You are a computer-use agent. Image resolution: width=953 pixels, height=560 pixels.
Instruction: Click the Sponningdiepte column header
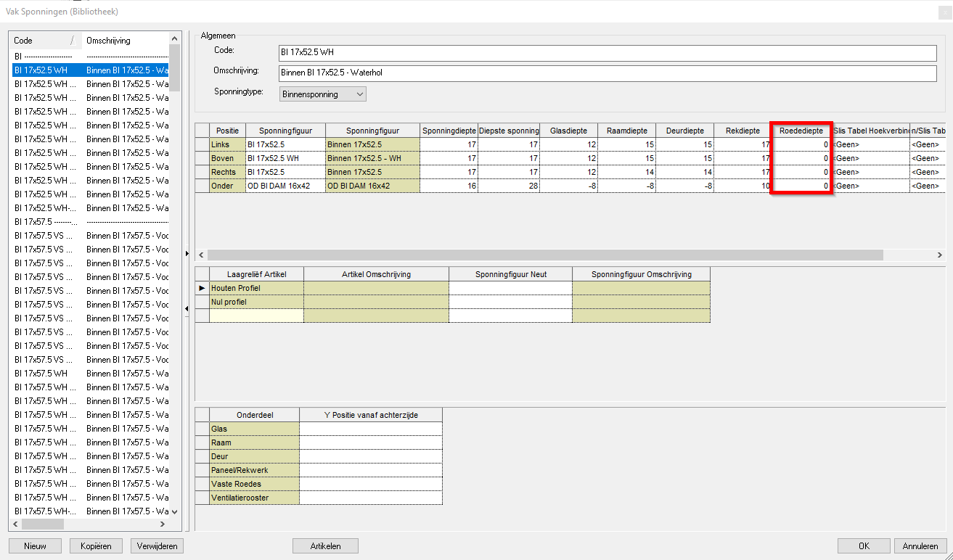click(449, 131)
